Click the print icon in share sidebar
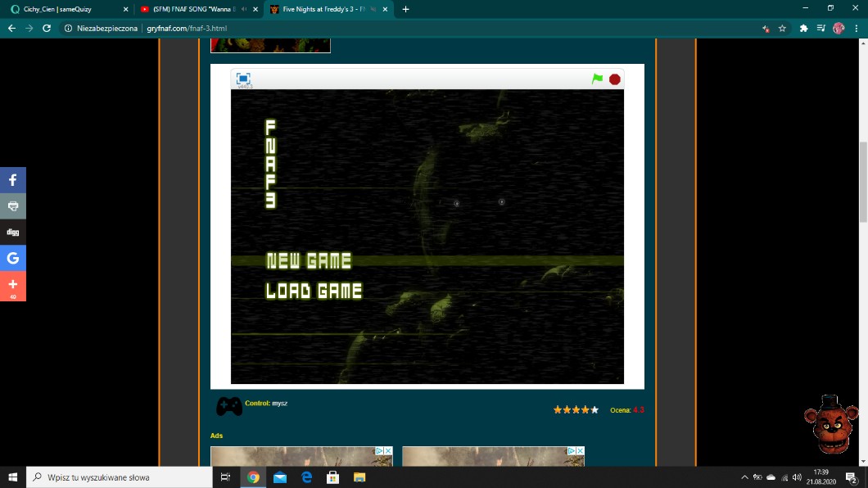This screenshot has height=488, width=868. (x=13, y=206)
